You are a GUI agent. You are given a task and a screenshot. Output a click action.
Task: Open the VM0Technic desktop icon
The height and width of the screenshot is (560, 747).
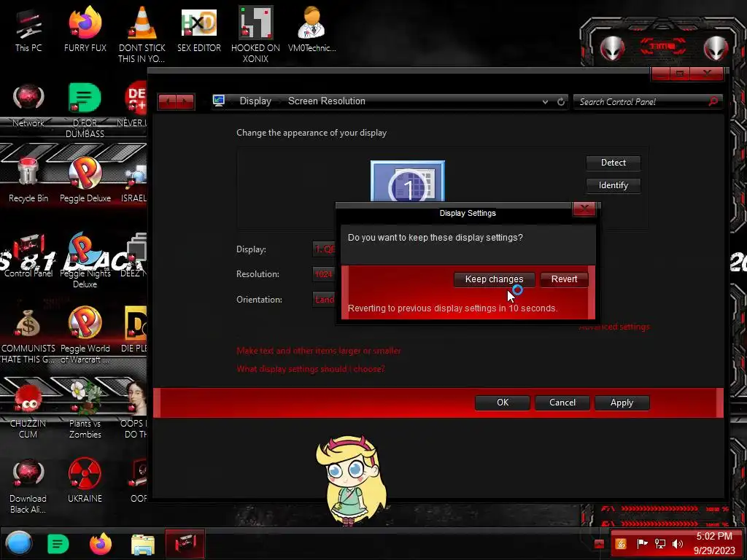311,29
